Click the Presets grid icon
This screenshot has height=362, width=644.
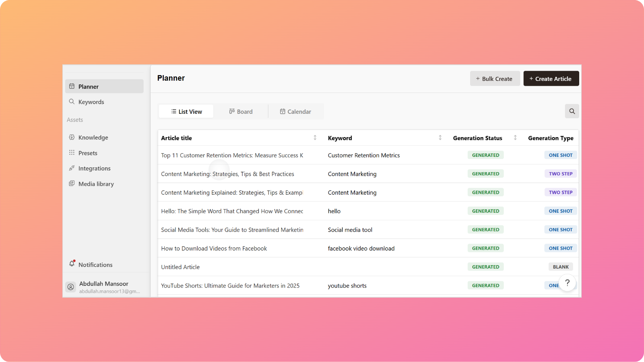coord(72,153)
